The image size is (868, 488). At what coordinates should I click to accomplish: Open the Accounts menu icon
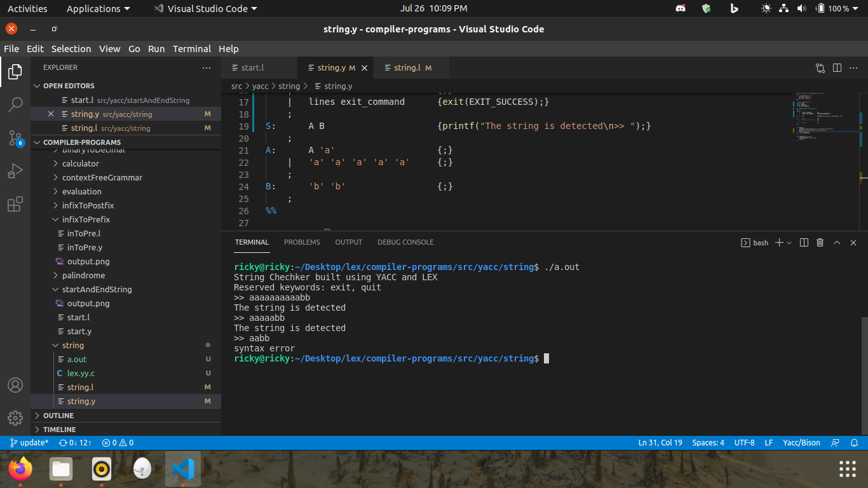15,385
